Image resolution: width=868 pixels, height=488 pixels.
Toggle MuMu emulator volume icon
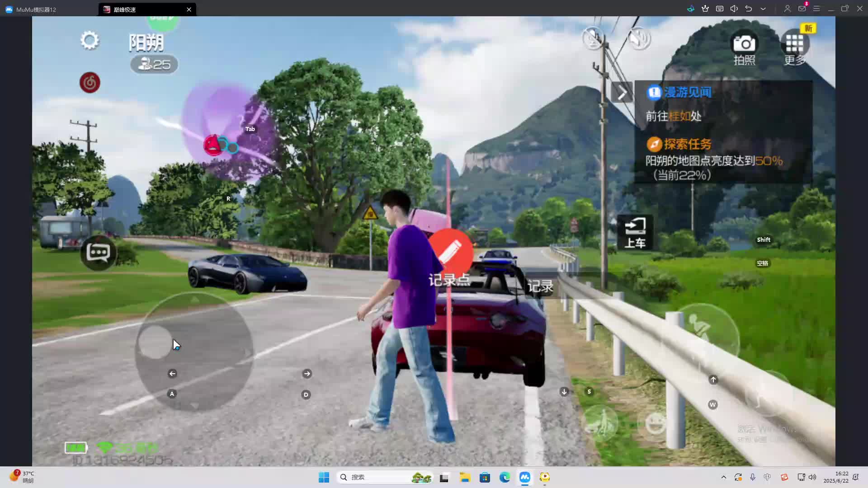(734, 9)
